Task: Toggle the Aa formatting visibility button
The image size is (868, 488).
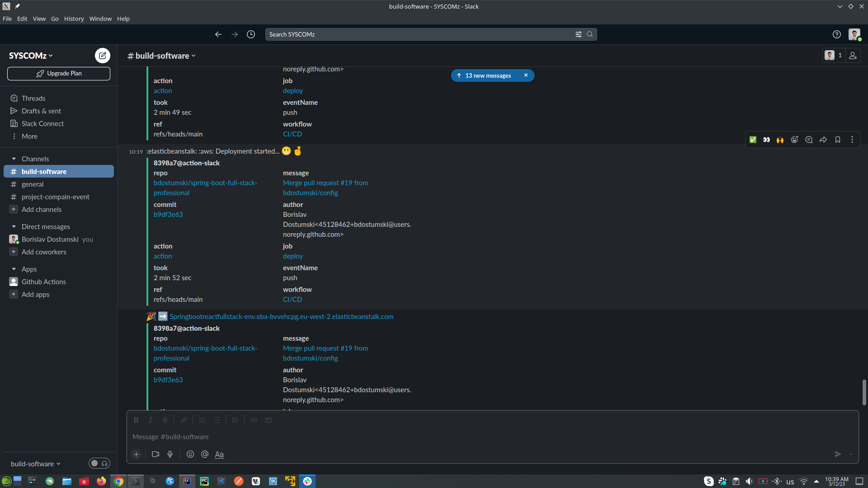Action: (219, 454)
